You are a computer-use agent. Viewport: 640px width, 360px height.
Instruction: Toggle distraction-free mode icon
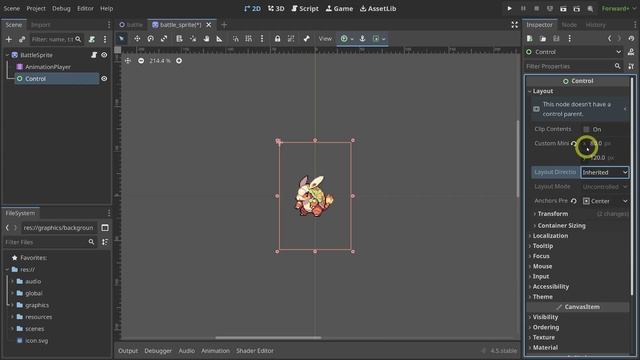[x=515, y=24]
